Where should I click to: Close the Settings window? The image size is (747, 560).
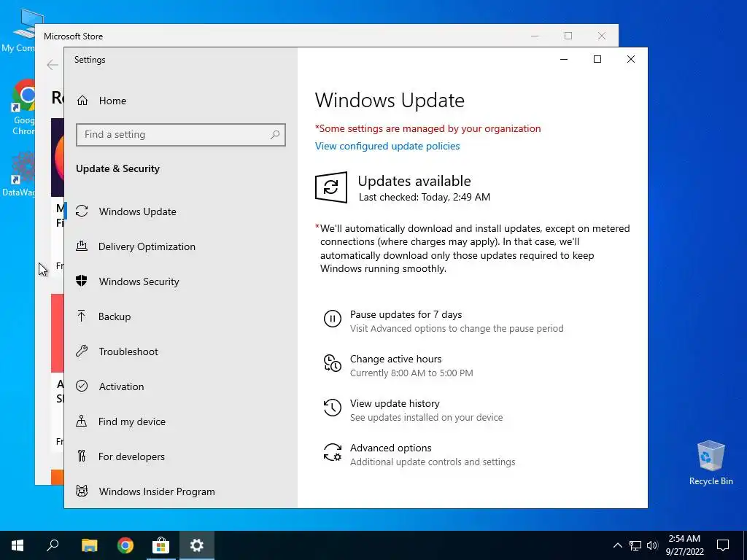click(x=631, y=59)
